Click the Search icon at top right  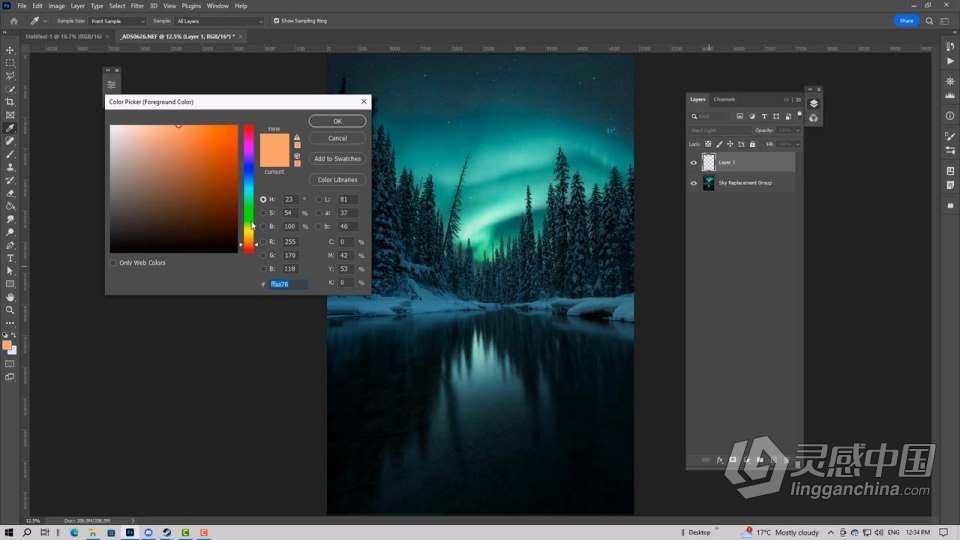point(929,20)
